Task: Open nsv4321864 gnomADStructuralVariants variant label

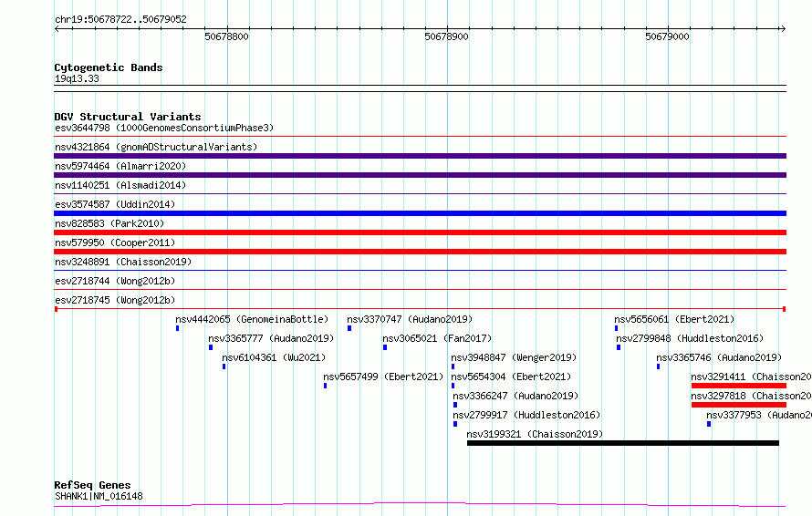Action: point(156,147)
